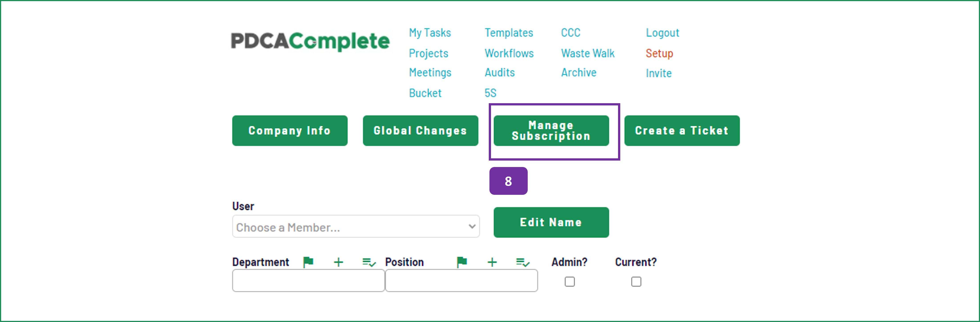Click the PDCAComplete logo
The height and width of the screenshot is (322, 980).
(310, 41)
